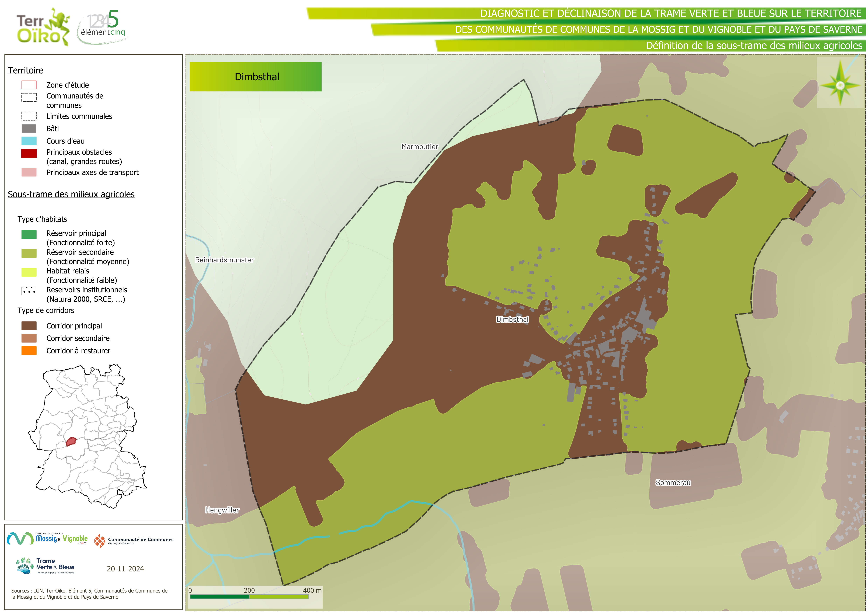
Task: Click the Hengwiller map label
Action: 222,510
